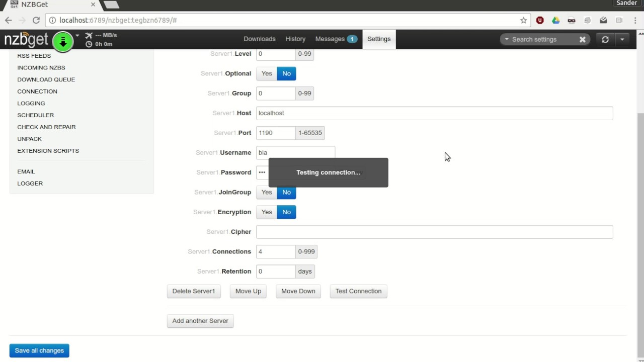
Task: Set Server1.Encryption to No
Action: tap(286, 212)
